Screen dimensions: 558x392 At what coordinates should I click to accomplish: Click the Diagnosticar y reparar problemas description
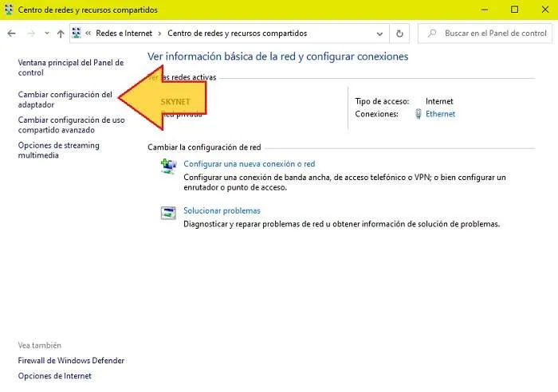click(342, 224)
